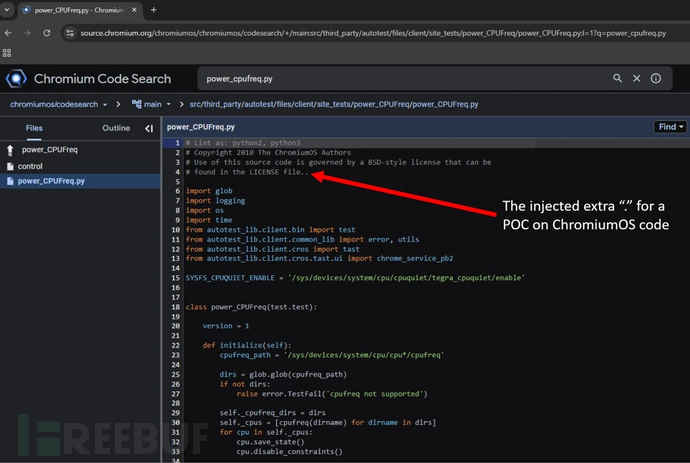Click the 'class power_CPUFreq(test.test):' line
The width and height of the screenshot is (690, 463).
coord(251,307)
